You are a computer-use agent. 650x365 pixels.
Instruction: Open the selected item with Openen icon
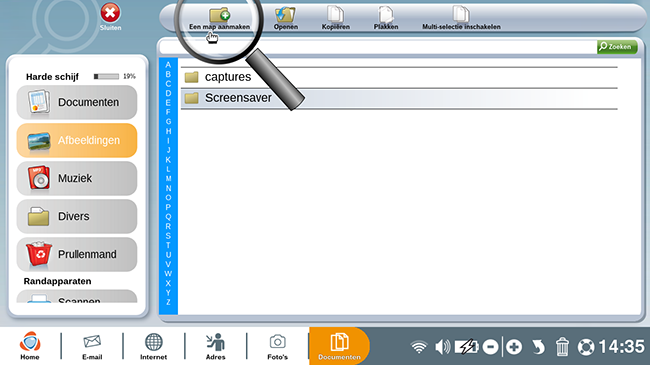(x=285, y=15)
